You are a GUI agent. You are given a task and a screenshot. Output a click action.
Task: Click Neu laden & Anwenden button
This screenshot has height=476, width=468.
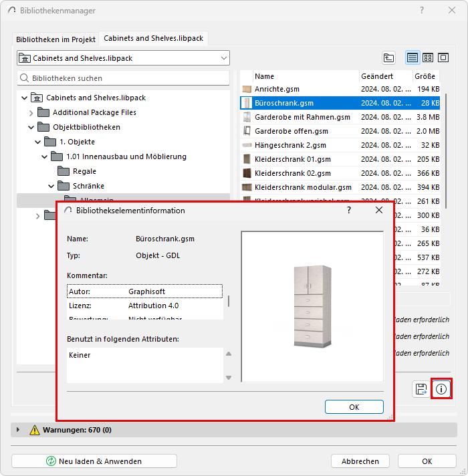(x=94, y=461)
